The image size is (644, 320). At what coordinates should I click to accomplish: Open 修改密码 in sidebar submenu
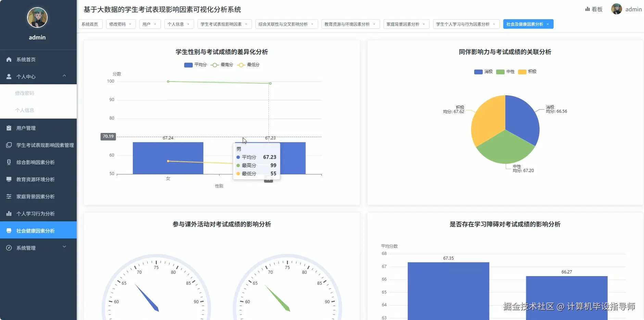click(x=38, y=93)
